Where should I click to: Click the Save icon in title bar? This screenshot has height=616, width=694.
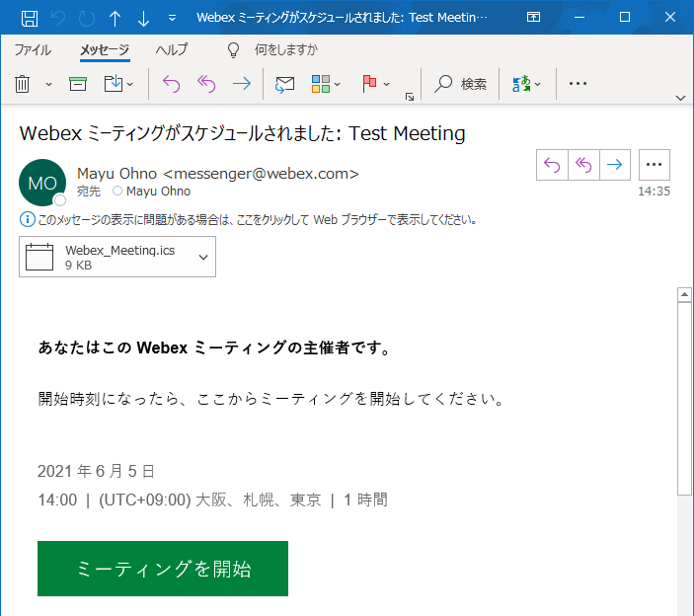(30, 18)
